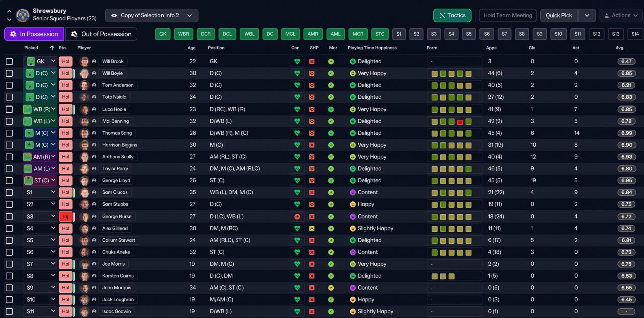Click Mal Benning's form squares with red block

454,121
